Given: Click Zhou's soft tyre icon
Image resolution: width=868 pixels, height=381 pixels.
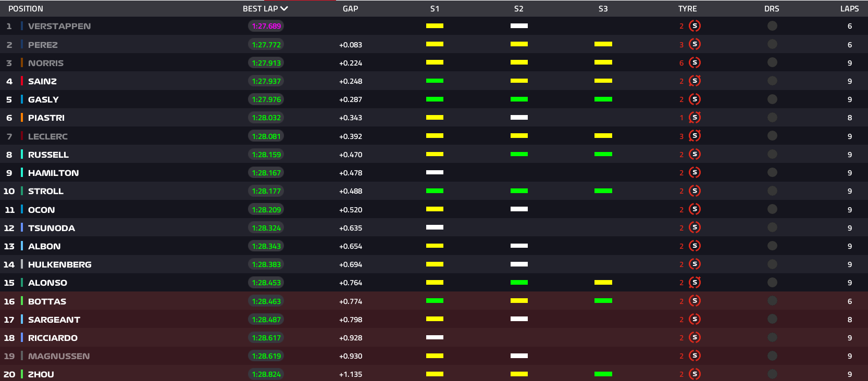Looking at the screenshot, I should (x=695, y=374).
